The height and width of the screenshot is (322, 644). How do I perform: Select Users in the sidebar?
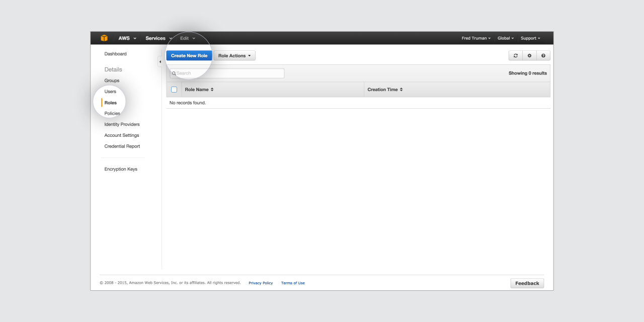110,92
